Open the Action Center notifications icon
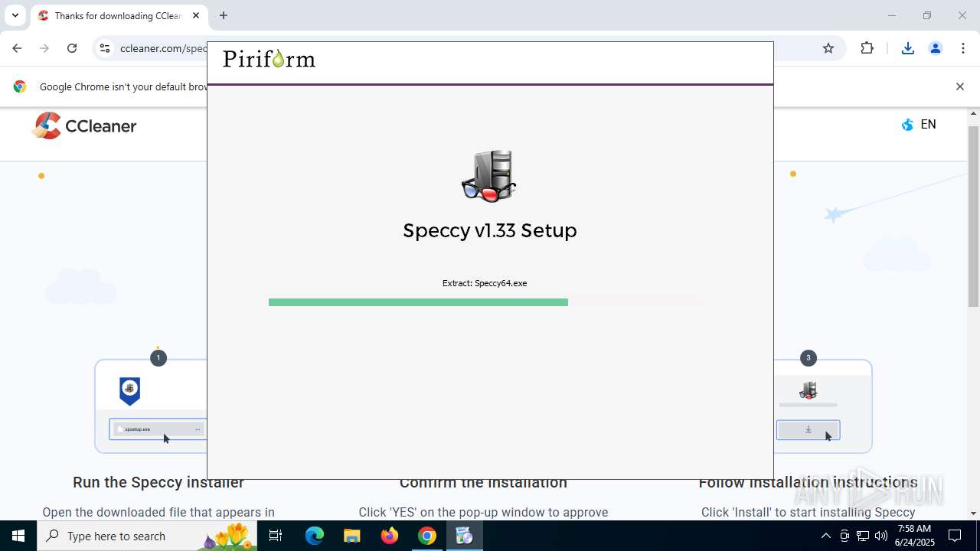 (955, 536)
